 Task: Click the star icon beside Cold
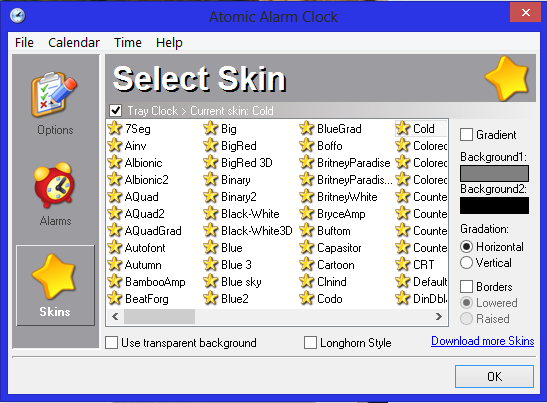[x=403, y=128]
